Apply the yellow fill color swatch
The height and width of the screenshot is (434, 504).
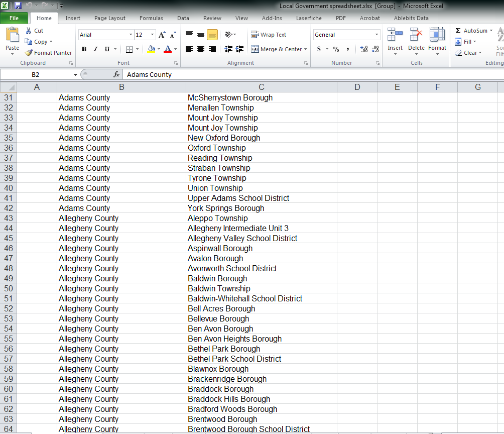(151, 49)
